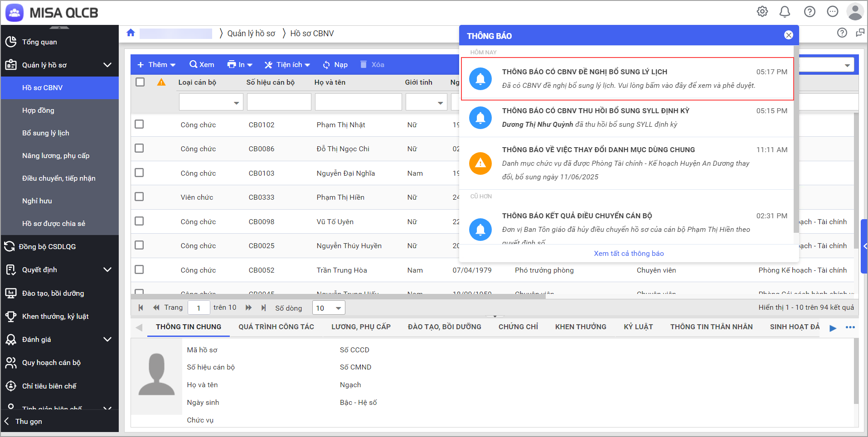
Task: Open the settings gear icon
Action: click(x=762, y=12)
